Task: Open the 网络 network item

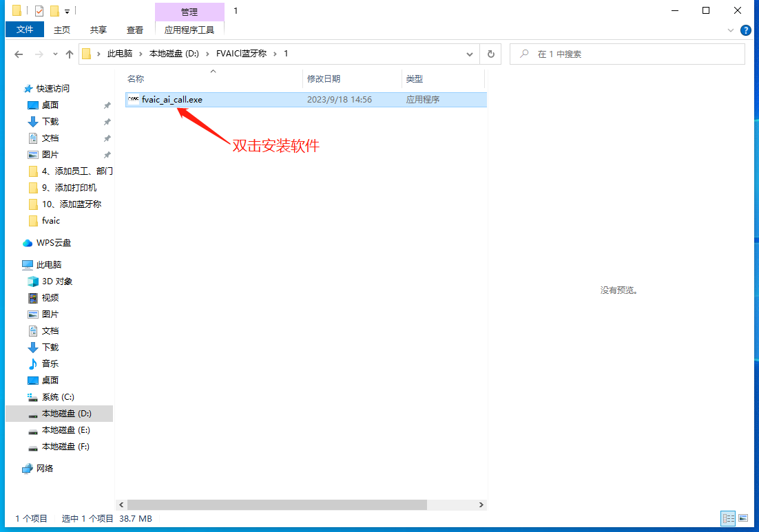Action: (45, 469)
